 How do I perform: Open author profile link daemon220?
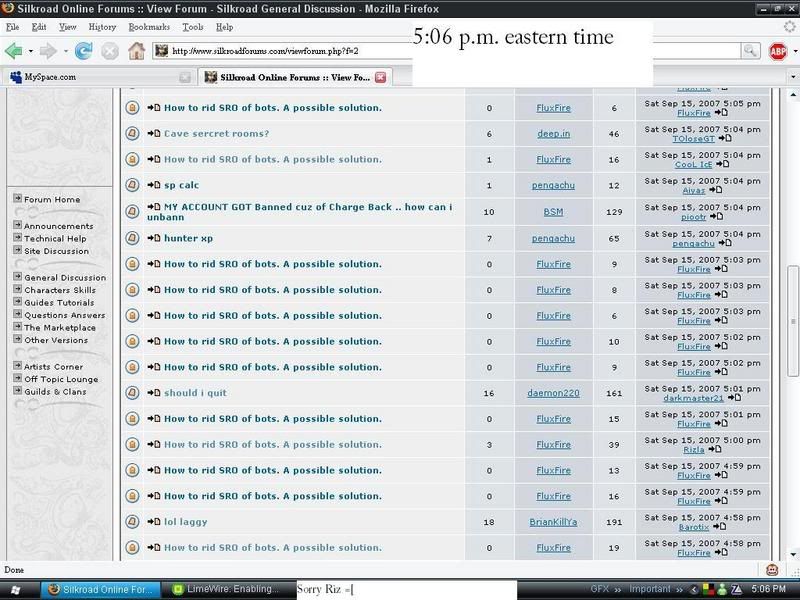pyautogui.click(x=553, y=393)
